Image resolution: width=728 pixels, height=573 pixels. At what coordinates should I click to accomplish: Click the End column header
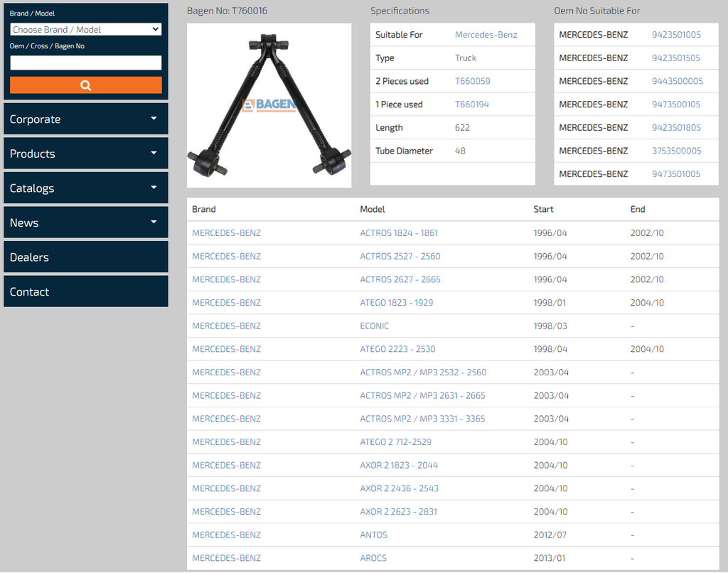click(638, 210)
